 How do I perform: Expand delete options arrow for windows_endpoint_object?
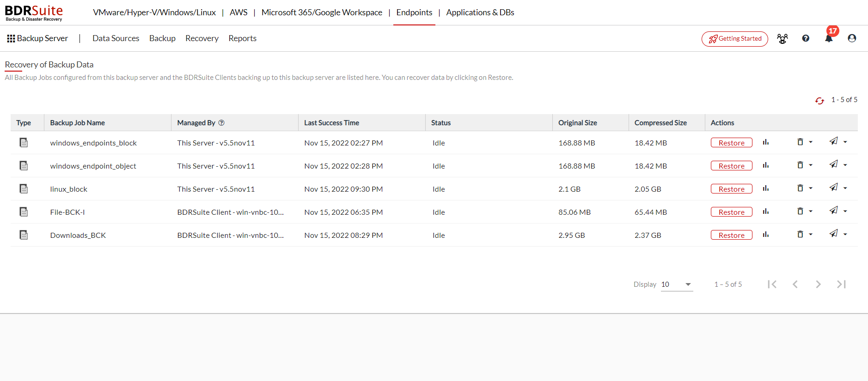(x=811, y=165)
